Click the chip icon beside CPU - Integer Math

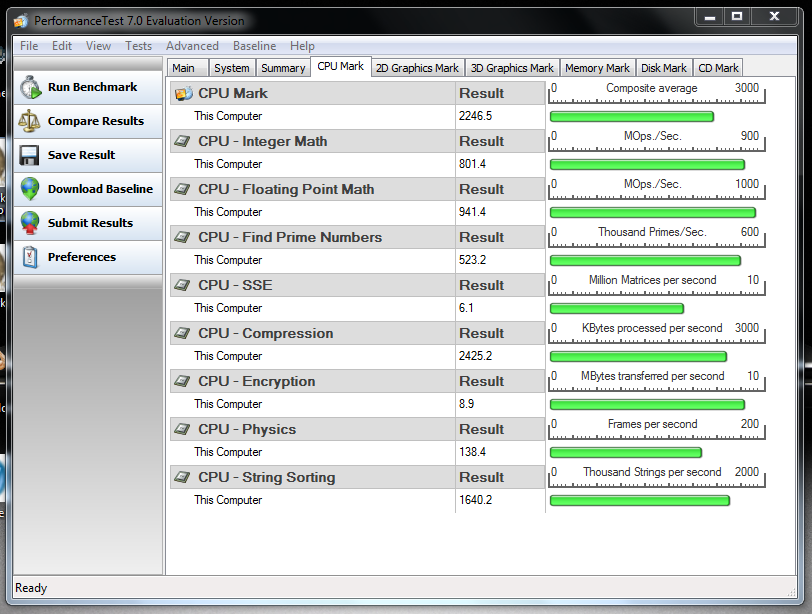183,141
